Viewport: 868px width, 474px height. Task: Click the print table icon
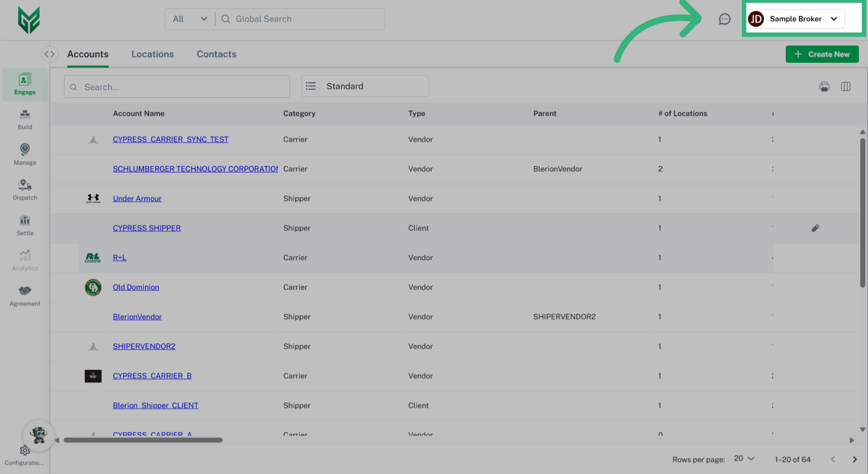[x=824, y=86]
